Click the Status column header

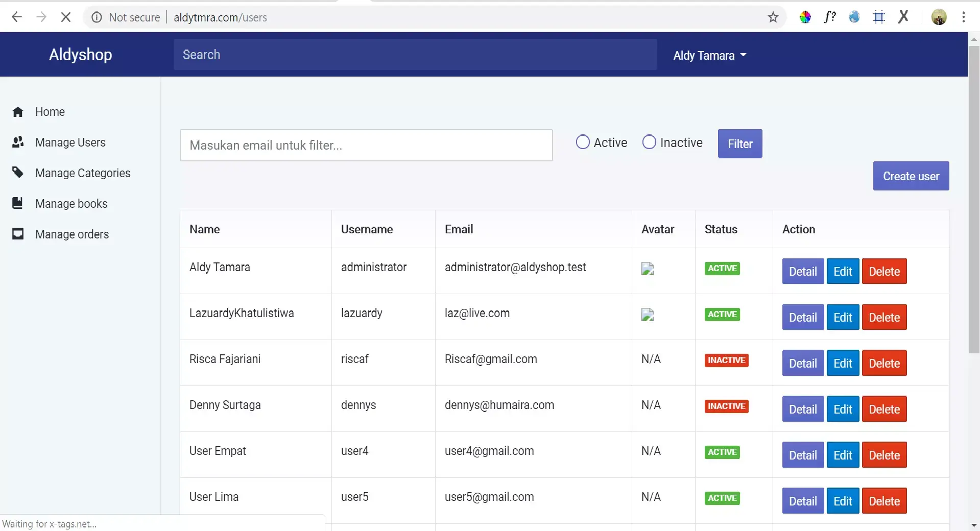pos(721,229)
